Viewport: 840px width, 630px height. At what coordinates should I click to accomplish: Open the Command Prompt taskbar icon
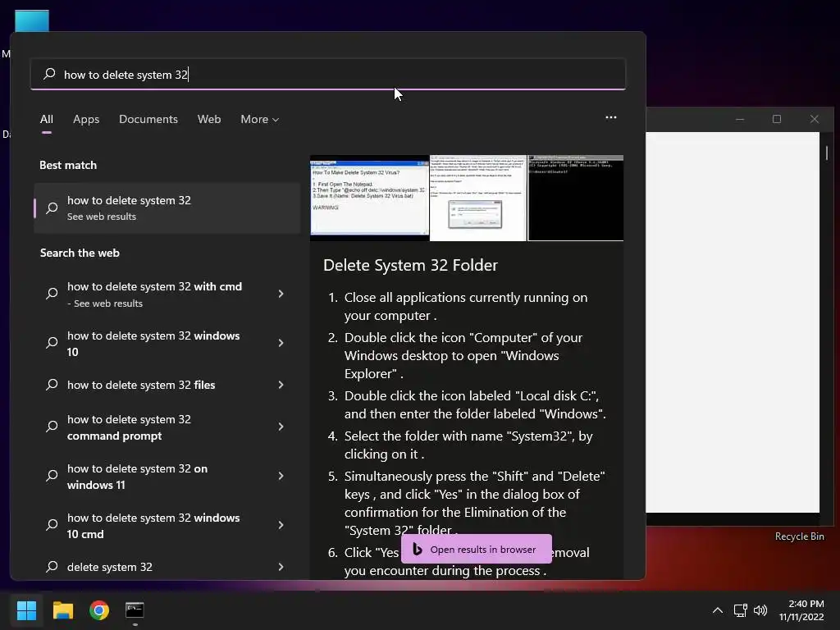135,609
